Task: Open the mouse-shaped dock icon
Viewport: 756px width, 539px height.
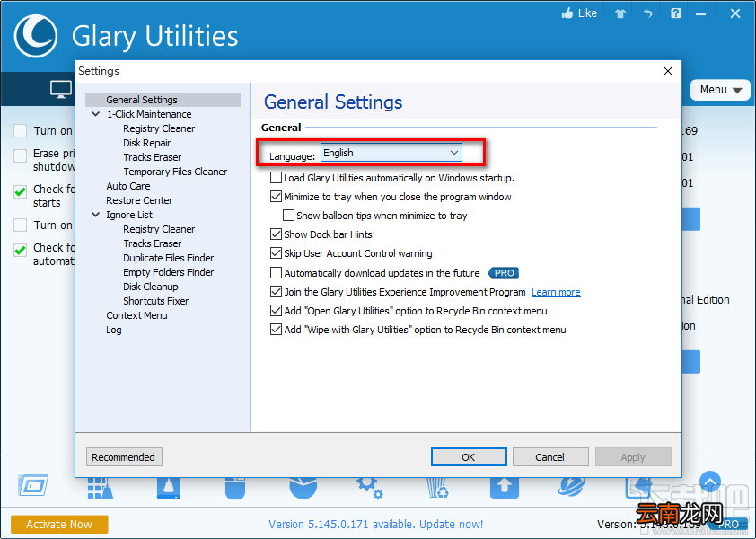Action: pyautogui.click(x=235, y=488)
